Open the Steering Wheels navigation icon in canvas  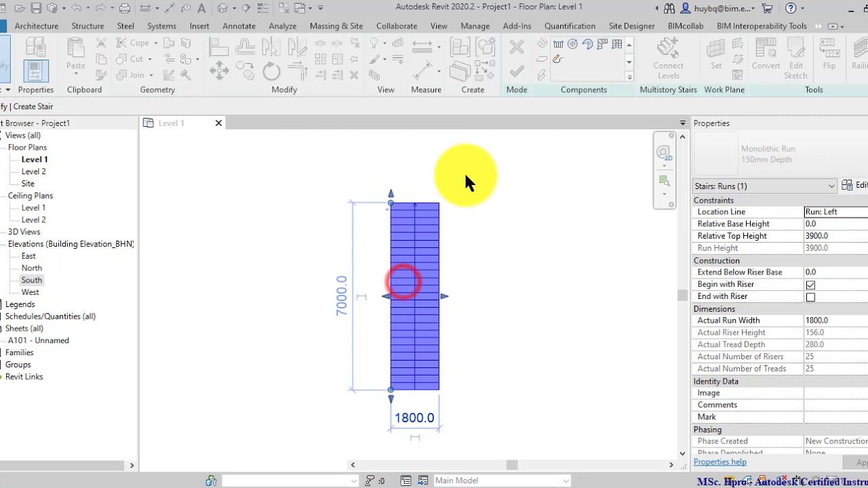click(x=664, y=153)
